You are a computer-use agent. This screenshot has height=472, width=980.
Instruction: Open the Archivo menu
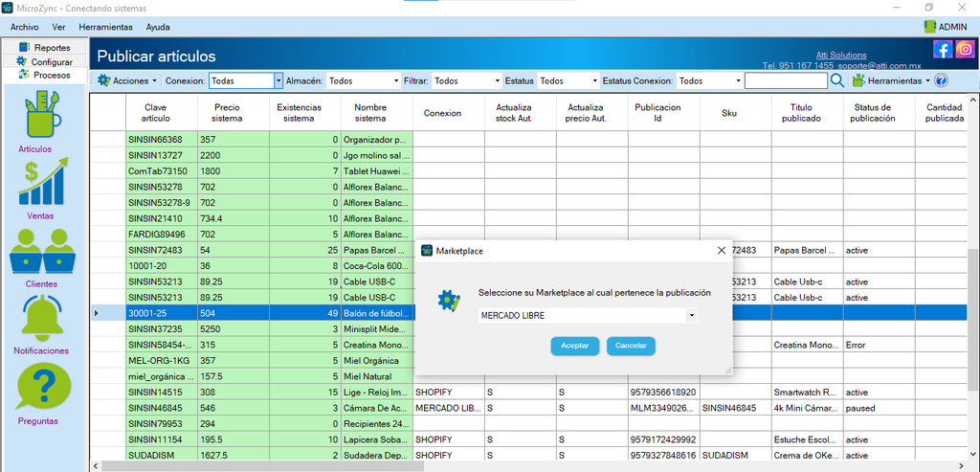(24, 27)
